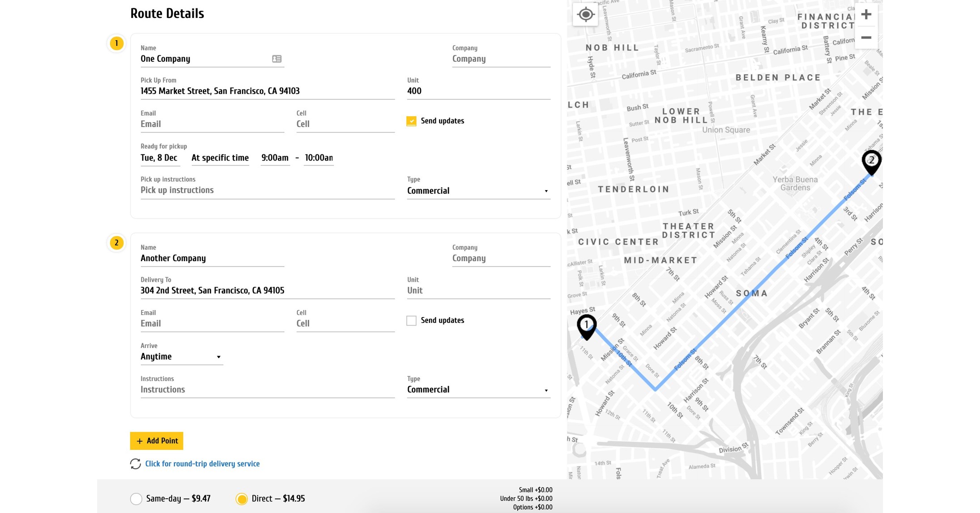The image size is (980, 513).
Task: Click the round-trip refresh icon
Action: (x=135, y=464)
